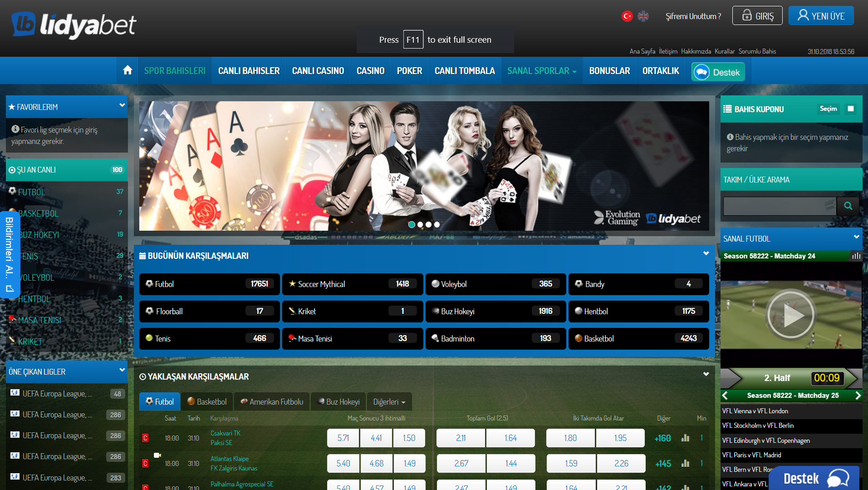The height and width of the screenshot is (490, 868).
Task: Open Şu An Canlı live section header
Action: 67,170
